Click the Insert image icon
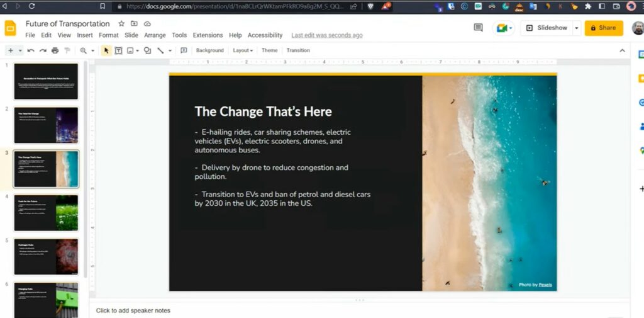Screen dimensions: 644x318 130,50
